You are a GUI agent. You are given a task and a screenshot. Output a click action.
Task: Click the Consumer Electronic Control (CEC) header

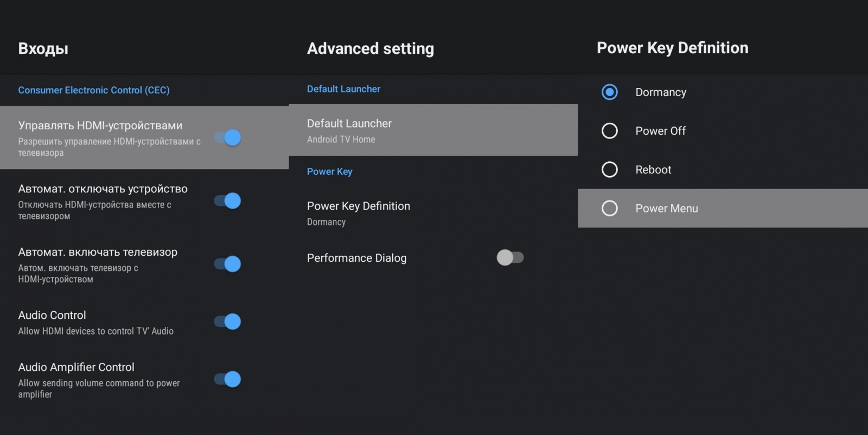coord(94,90)
